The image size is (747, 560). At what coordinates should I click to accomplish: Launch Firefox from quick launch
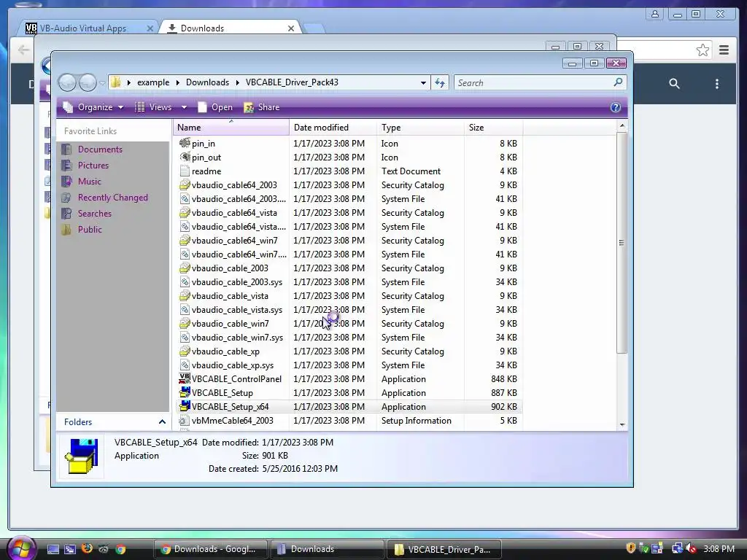[x=87, y=549]
